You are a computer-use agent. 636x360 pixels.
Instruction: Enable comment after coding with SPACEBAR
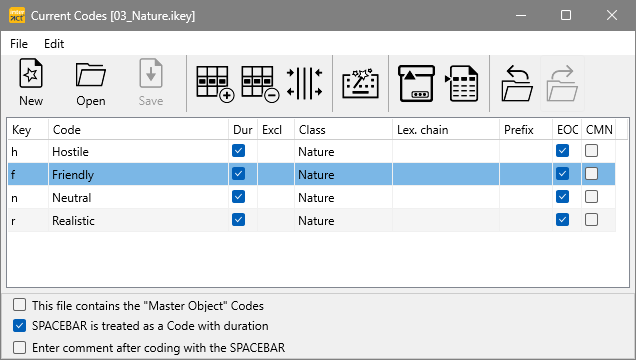19,347
